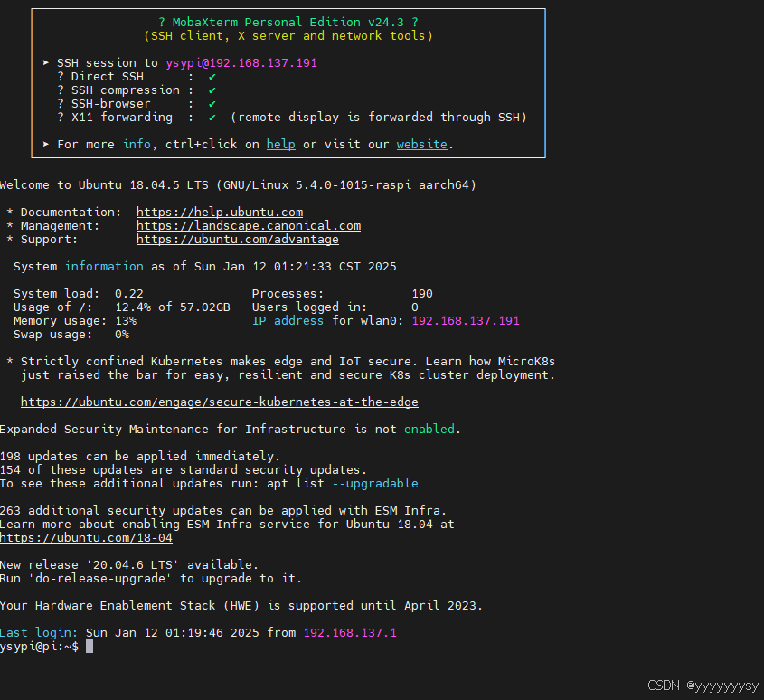Screen dimensions: 764x700
Task: Click the '12.4% of 57.02GB' disk usage value
Action: click(x=173, y=307)
